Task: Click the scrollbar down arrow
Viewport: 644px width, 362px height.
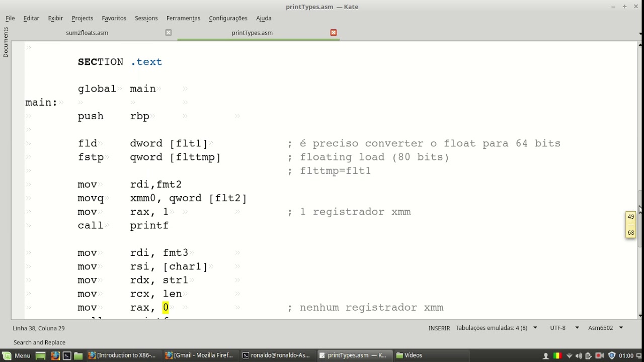Action: click(x=640, y=316)
